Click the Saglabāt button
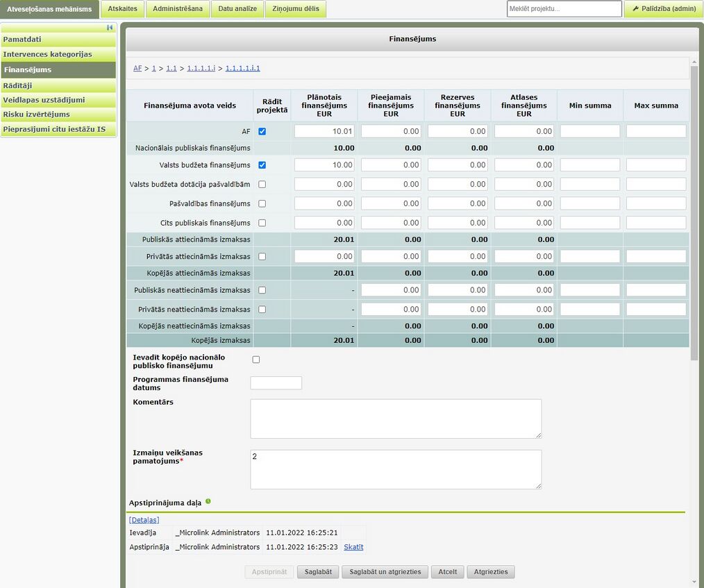704x588 pixels. [x=318, y=572]
